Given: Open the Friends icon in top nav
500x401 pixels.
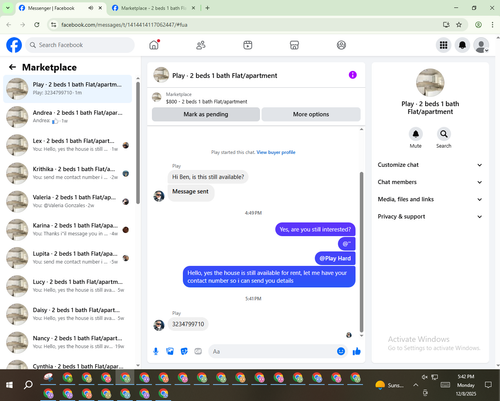Looking at the screenshot, I should click(201, 45).
